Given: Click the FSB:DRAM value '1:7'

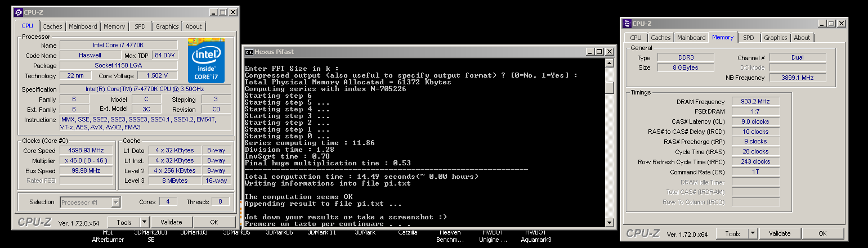Looking at the screenshot, I should point(755,112).
